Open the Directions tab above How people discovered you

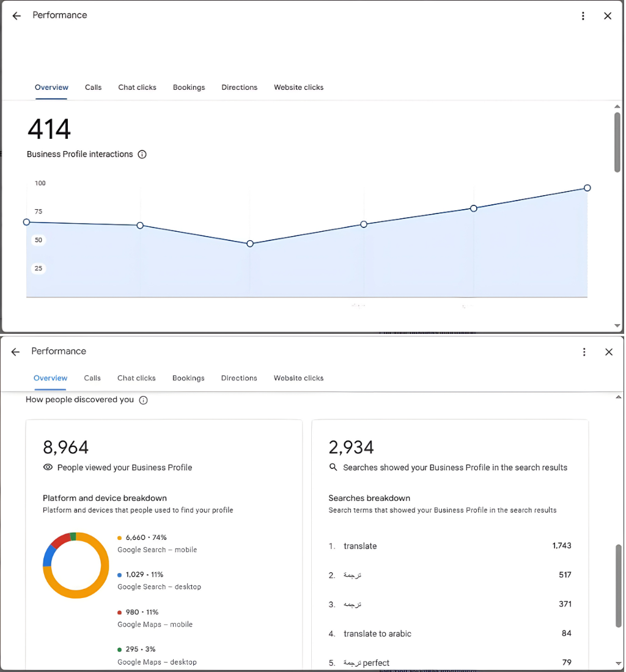point(239,378)
